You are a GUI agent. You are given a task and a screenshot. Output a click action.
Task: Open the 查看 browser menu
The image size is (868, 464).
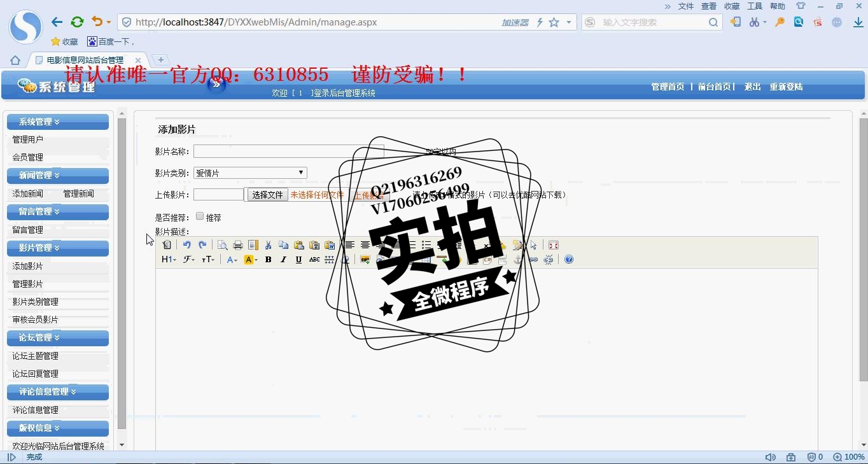(709, 6)
